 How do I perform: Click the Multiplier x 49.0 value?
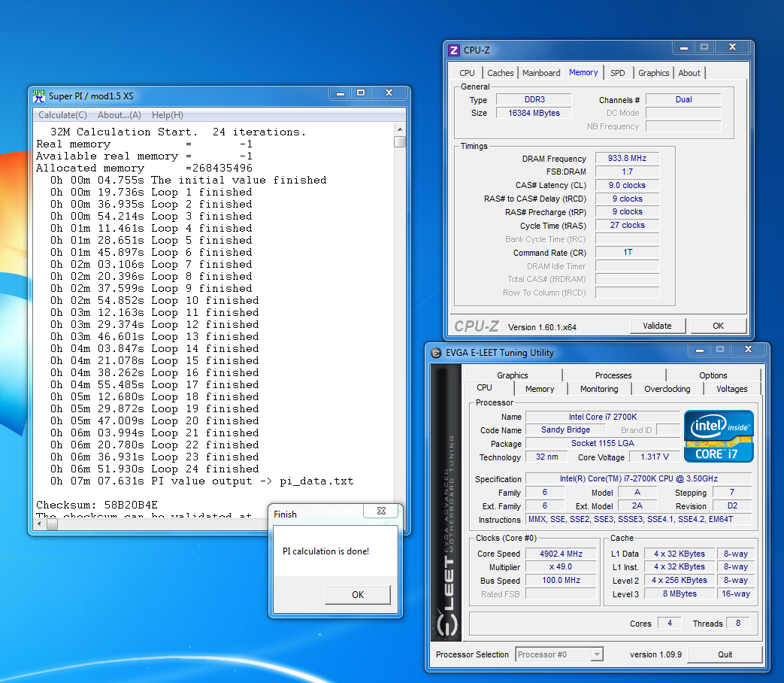click(561, 567)
